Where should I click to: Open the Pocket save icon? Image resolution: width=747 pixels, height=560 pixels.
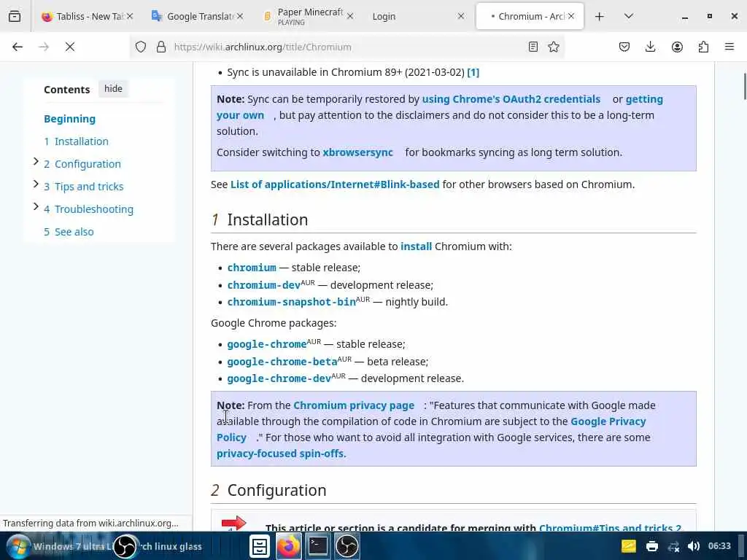(624, 47)
